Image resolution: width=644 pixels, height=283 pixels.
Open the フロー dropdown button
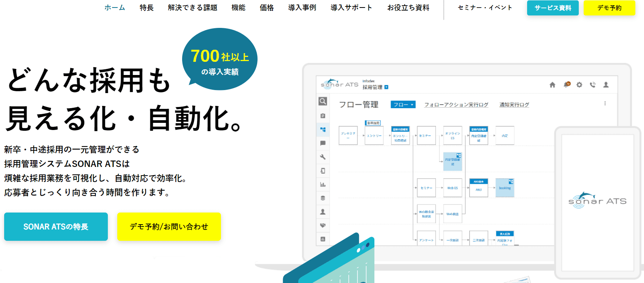click(403, 104)
